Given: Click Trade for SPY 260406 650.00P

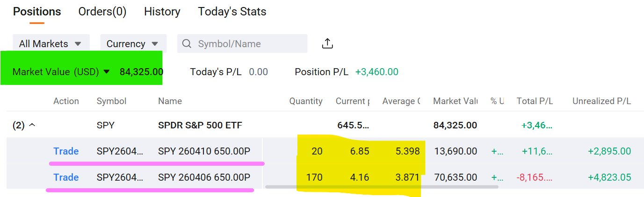Looking at the screenshot, I should coord(66,177).
